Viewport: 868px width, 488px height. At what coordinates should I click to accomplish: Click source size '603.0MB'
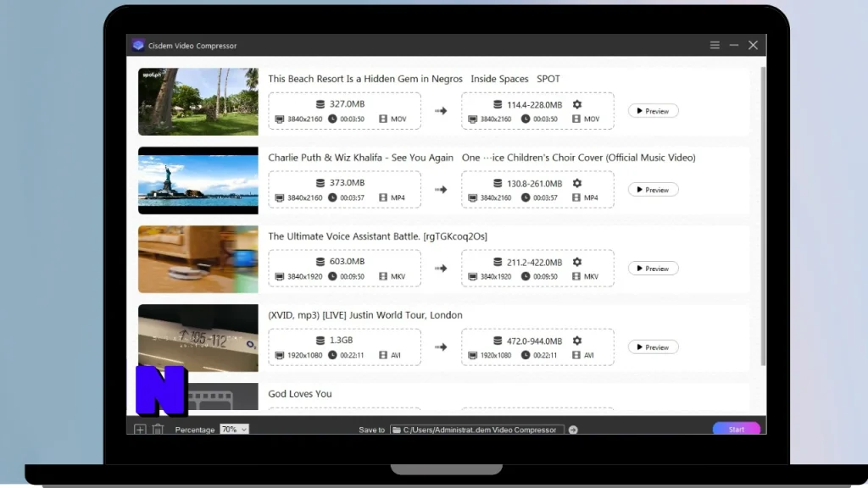pyautogui.click(x=347, y=261)
